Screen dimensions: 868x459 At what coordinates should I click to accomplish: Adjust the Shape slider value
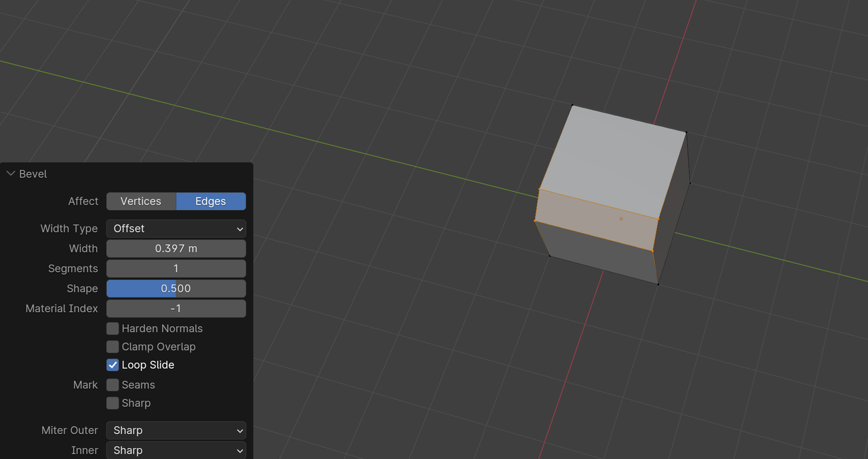[176, 288]
